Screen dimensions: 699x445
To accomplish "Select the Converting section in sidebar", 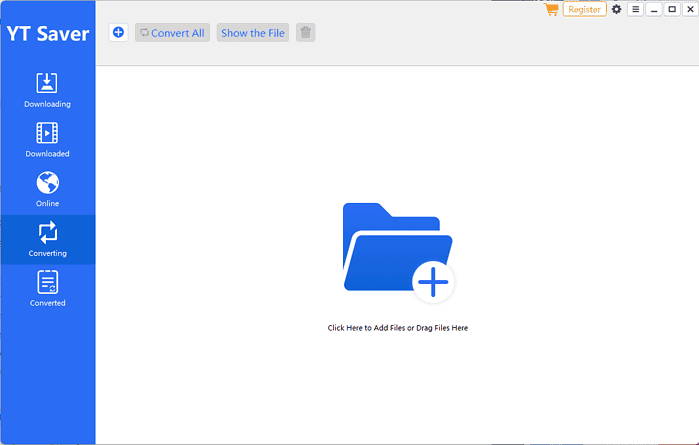I will coord(47,240).
